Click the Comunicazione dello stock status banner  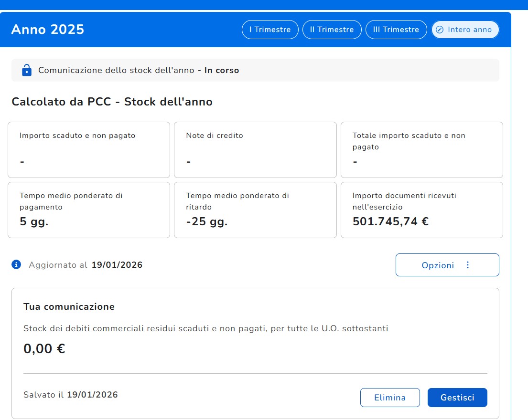(x=255, y=70)
